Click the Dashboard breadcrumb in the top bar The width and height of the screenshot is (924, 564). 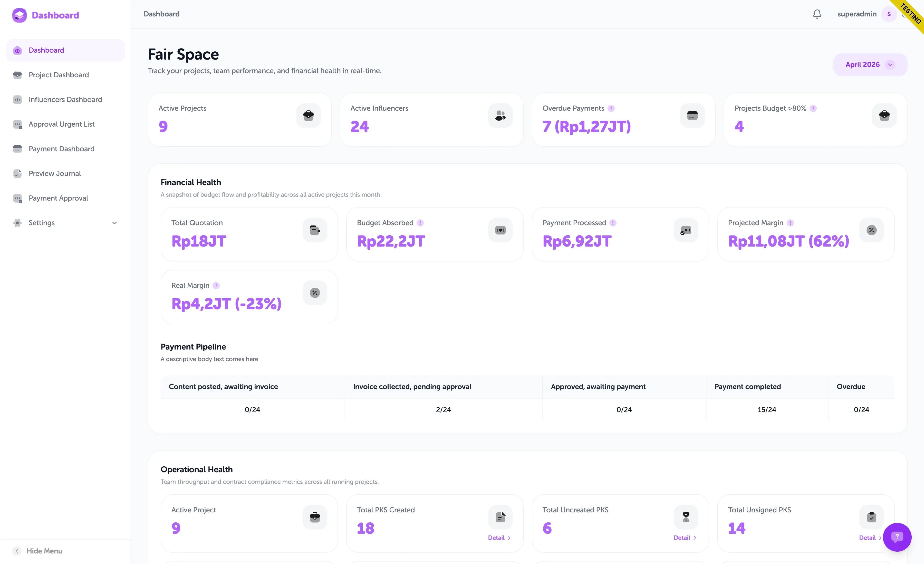162,14
